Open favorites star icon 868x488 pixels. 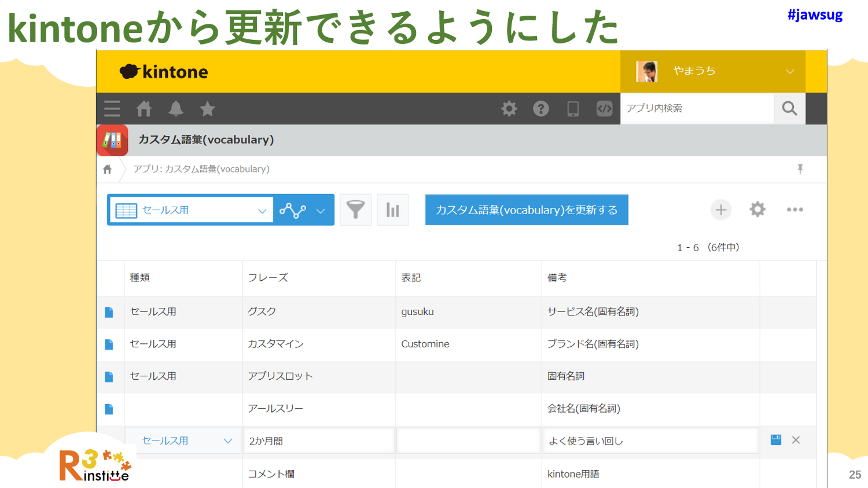207,109
